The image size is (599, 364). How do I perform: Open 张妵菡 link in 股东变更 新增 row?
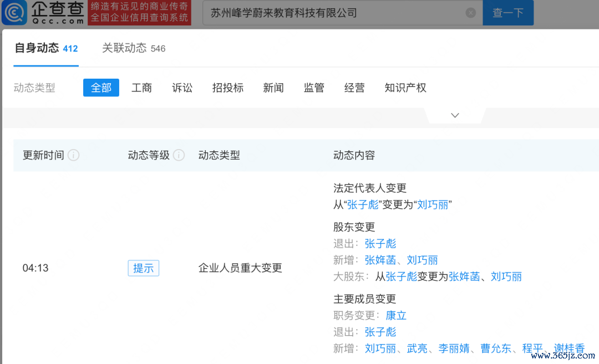[x=380, y=260]
